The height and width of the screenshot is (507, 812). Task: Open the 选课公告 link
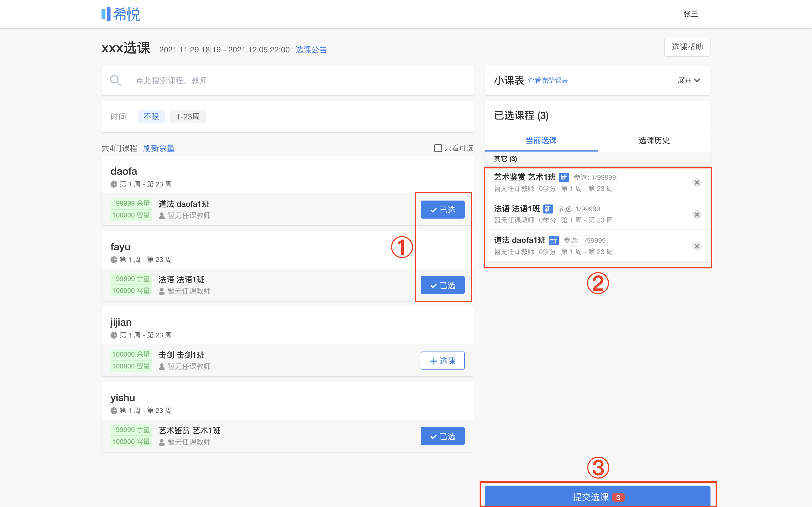[x=311, y=50]
